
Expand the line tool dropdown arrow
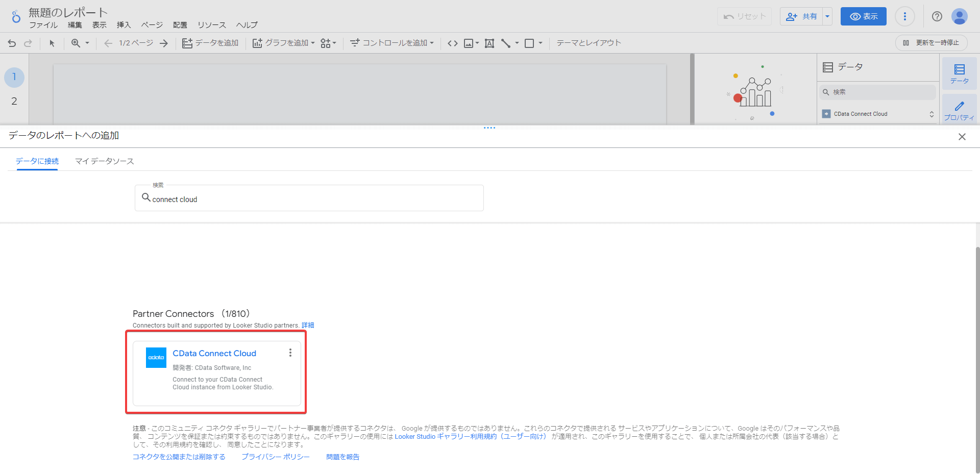pos(517,43)
